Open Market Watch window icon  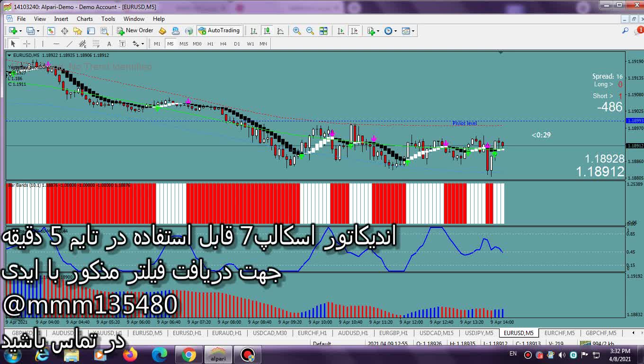point(51,31)
